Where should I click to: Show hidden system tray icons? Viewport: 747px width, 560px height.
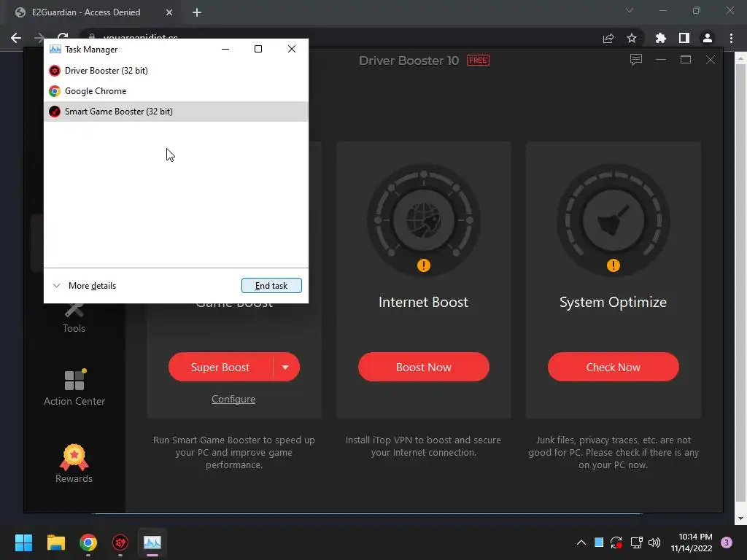[581, 542]
